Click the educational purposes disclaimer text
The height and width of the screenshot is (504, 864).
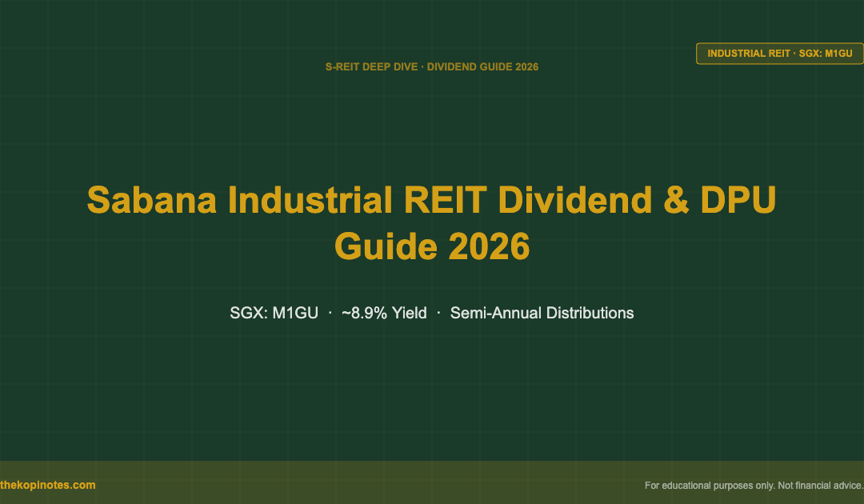point(754,486)
